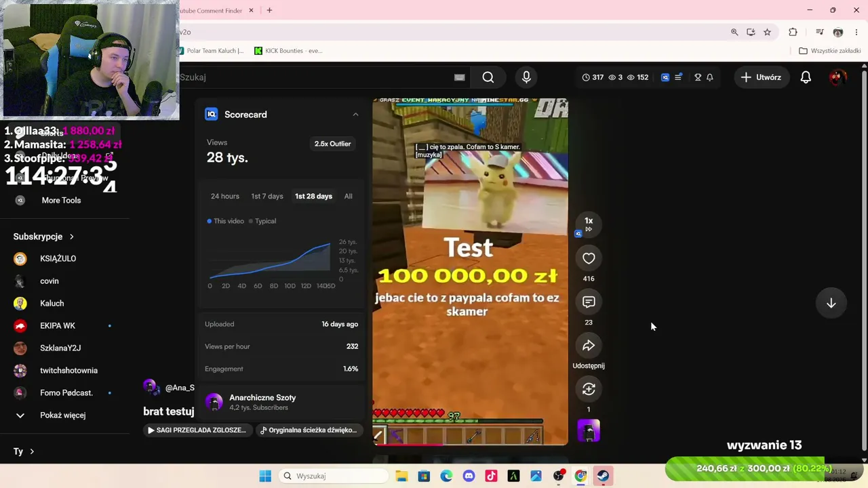Open Kaluch subscription channel
This screenshot has height=488, width=868.
(x=52, y=304)
